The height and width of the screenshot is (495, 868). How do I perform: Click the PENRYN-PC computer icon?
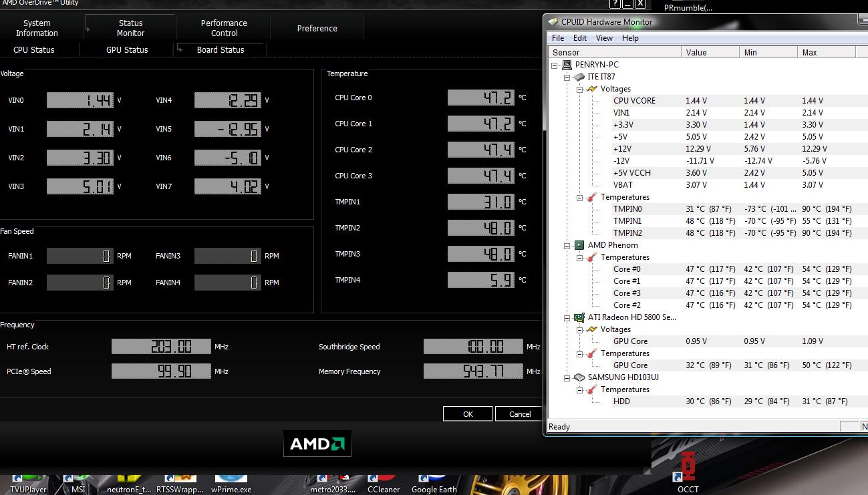click(567, 65)
